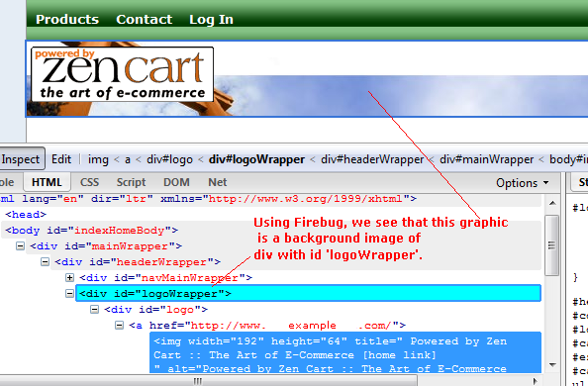588x386 pixels.
Task: Click the HTML panel scroll down arrow
Action: click(552, 364)
